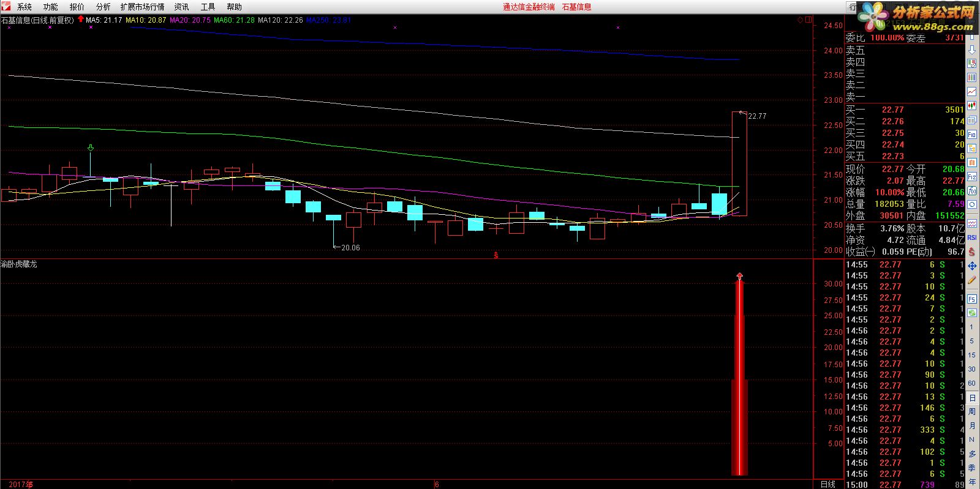Screen dimensions: 980x489
Task: Select the RSI indicator icon
Action: tap(972, 237)
